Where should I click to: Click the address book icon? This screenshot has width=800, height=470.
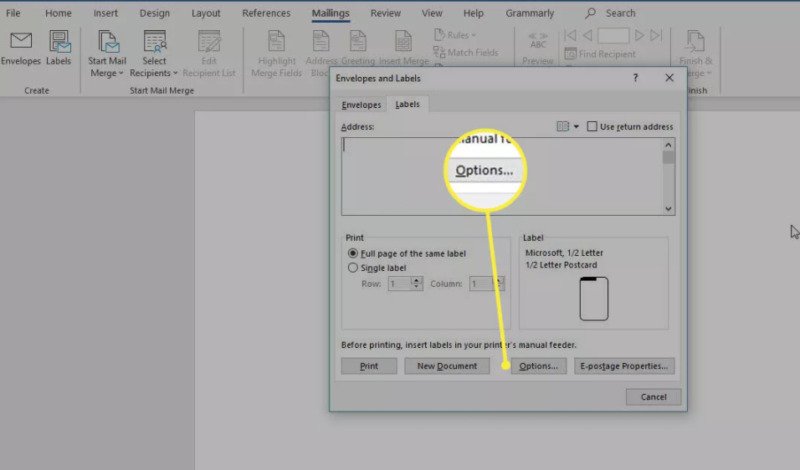tap(562, 126)
